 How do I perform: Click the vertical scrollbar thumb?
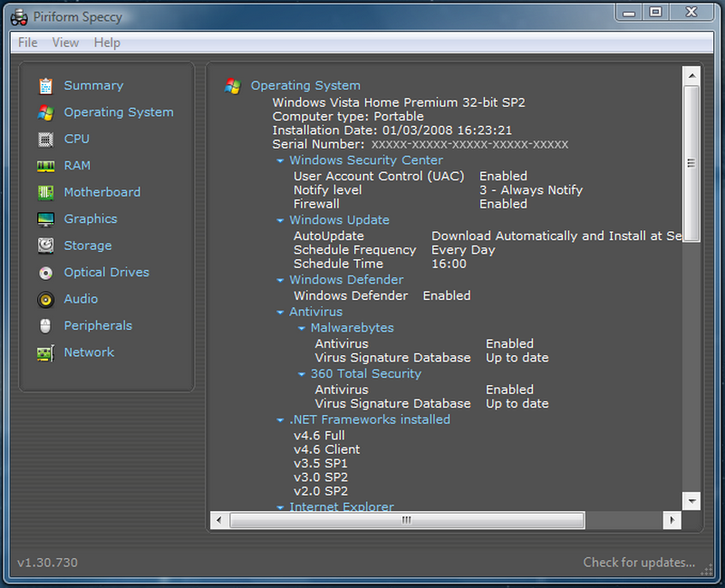click(691, 164)
